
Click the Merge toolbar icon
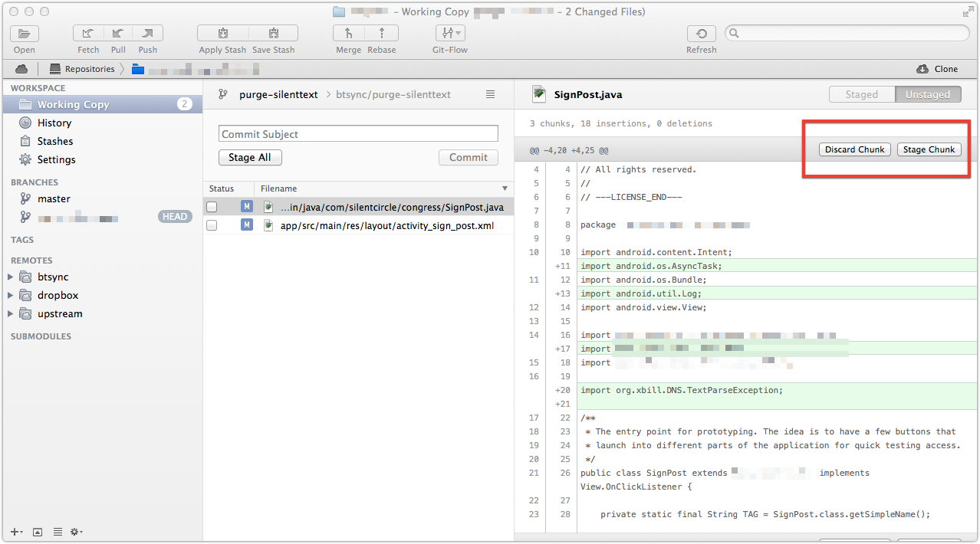pos(348,34)
